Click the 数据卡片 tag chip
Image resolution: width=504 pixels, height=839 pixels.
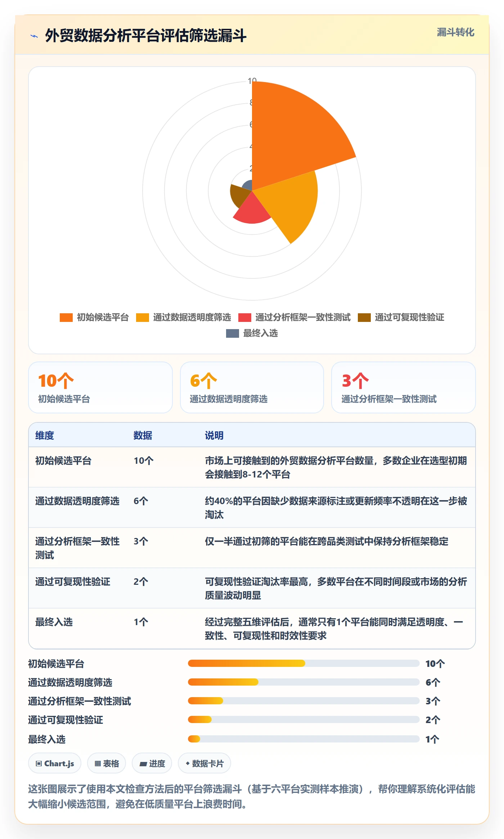(204, 763)
